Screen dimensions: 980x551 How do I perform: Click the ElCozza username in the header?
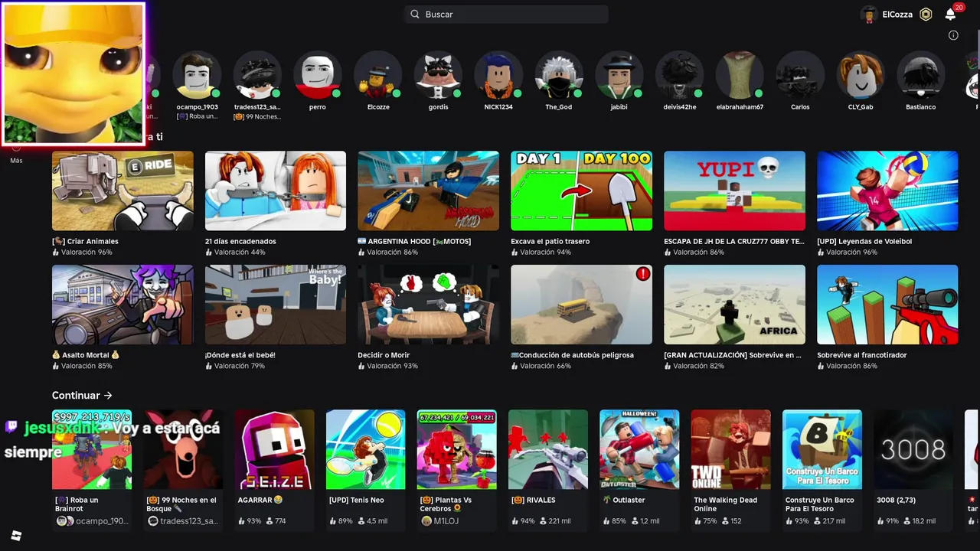tap(897, 14)
